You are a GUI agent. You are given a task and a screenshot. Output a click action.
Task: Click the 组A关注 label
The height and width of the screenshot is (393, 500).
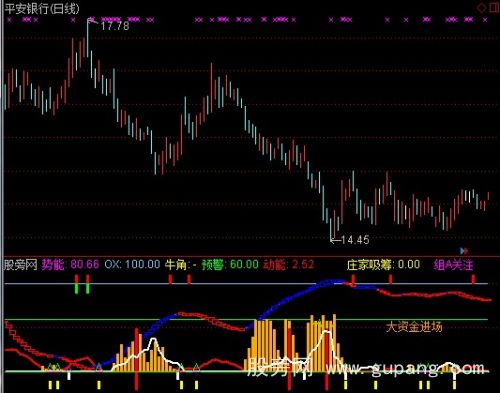pyautogui.click(x=453, y=265)
